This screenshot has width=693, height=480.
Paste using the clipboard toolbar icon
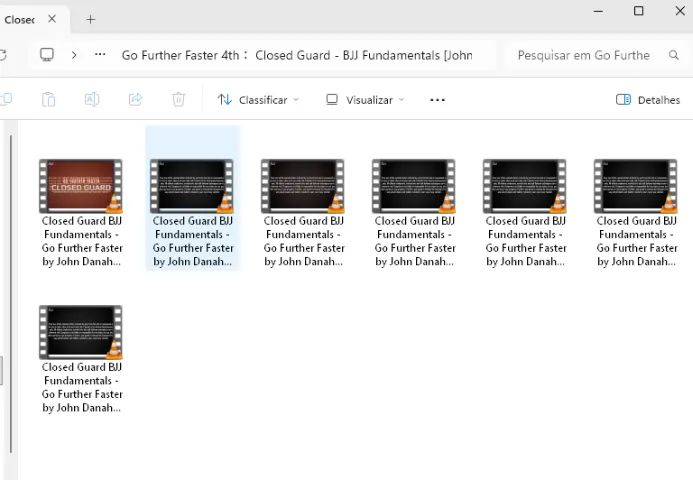point(48,99)
